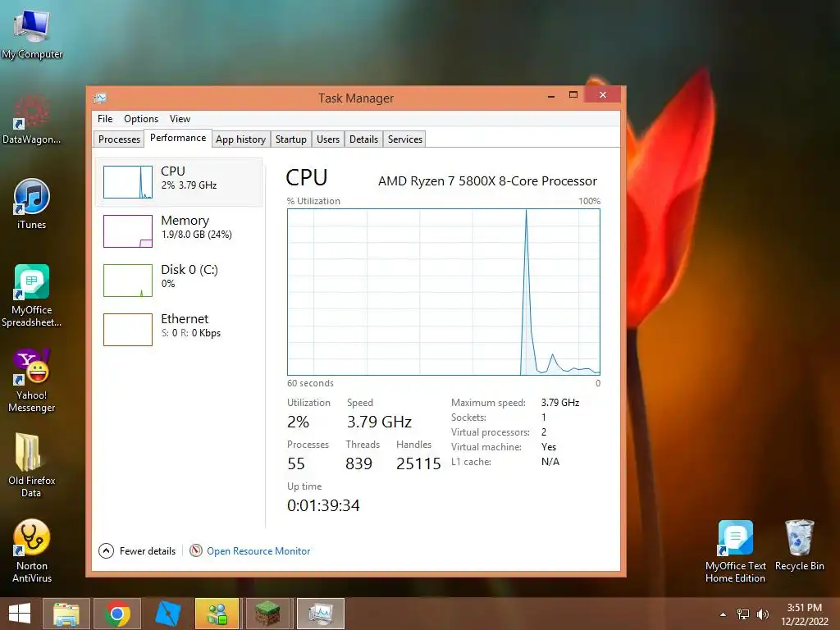Open the Startup tab

tap(291, 139)
